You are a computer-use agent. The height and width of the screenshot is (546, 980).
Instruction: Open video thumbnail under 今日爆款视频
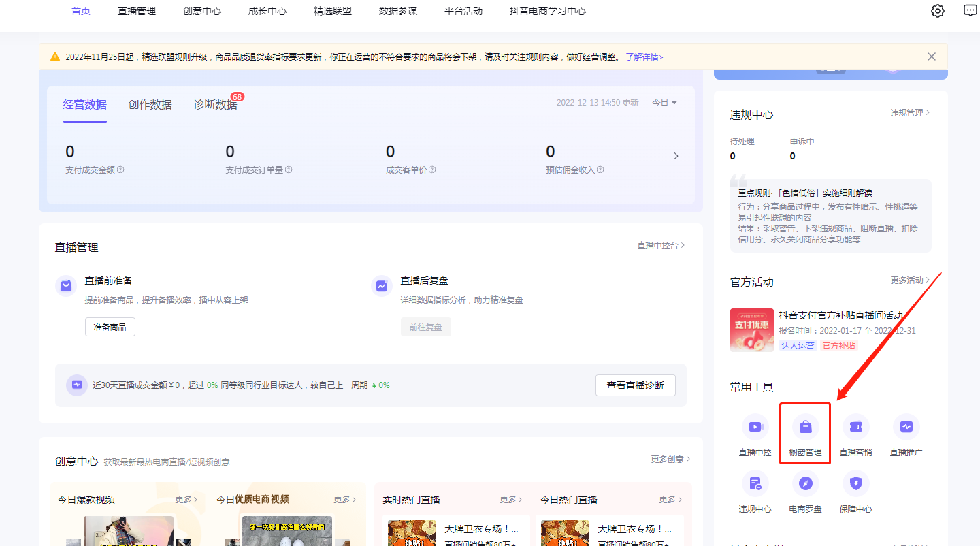point(129,531)
